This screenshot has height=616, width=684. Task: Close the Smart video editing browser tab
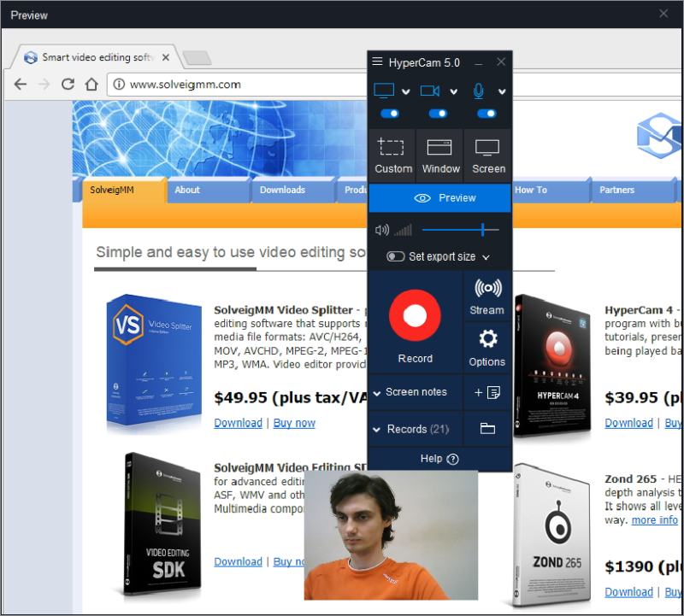[x=166, y=57]
